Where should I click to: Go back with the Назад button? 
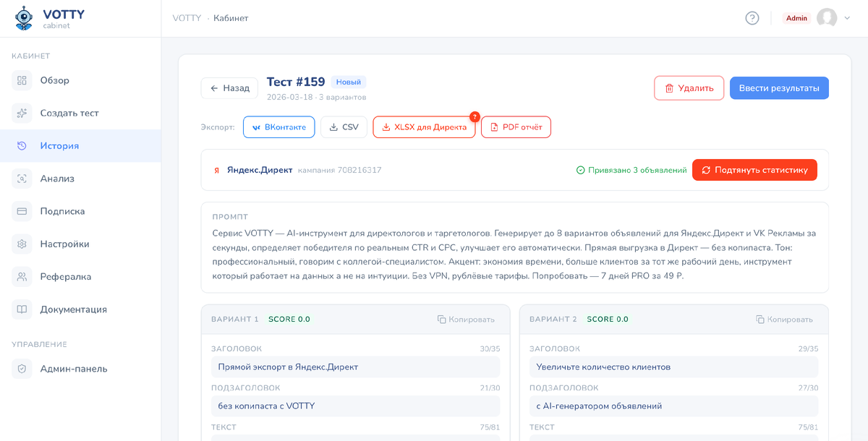[x=229, y=88]
